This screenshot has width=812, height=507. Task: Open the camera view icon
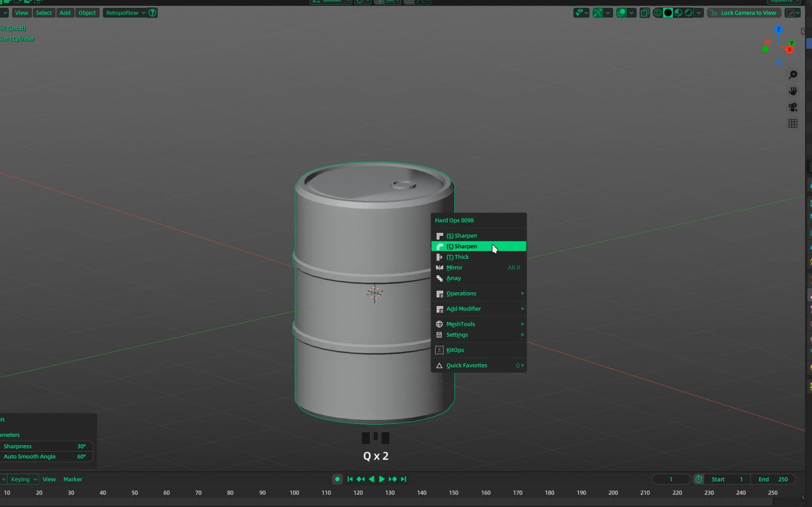(x=793, y=107)
